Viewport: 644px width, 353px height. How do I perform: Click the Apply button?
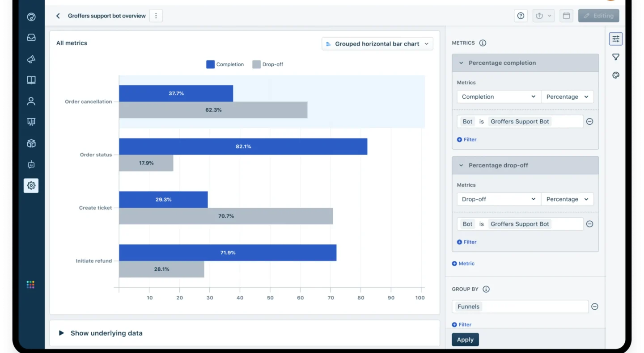(465, 340)
